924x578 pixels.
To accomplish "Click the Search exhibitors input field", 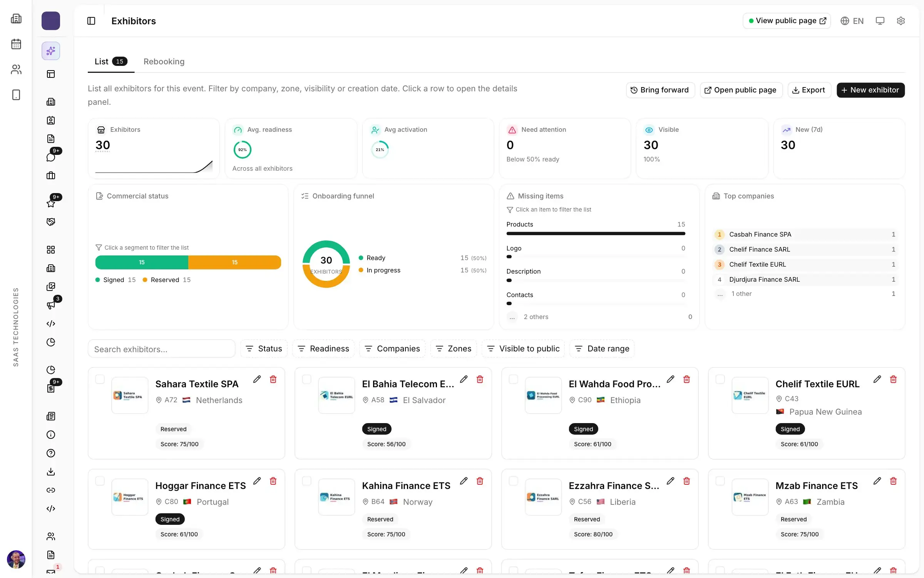I will (161, 349).
